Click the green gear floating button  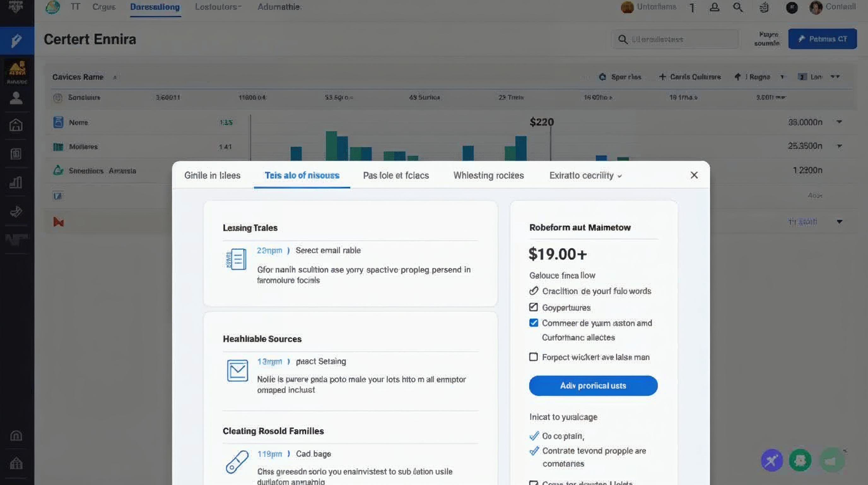pos(800,460)
